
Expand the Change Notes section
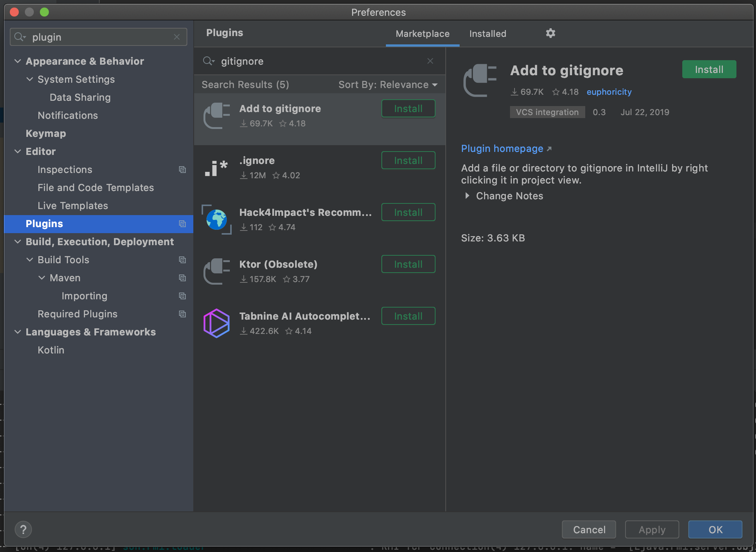[x=467, y=196]
